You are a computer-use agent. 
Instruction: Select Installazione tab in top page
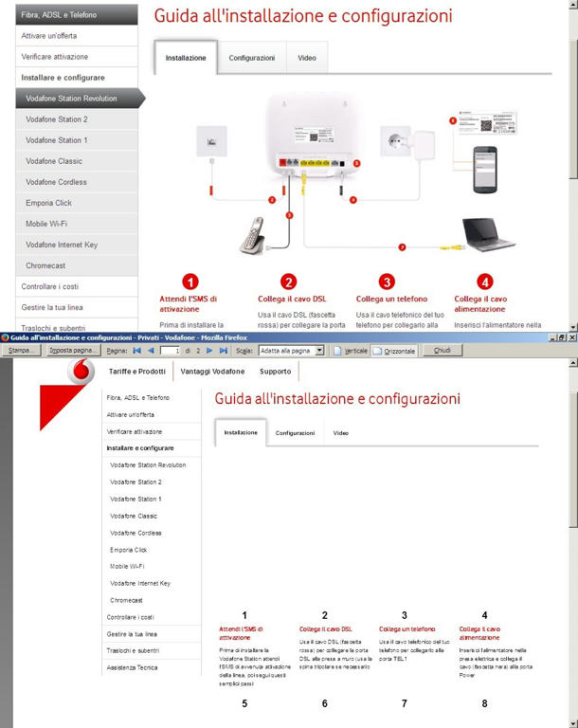pyautogui.click(x=186, y=58)
